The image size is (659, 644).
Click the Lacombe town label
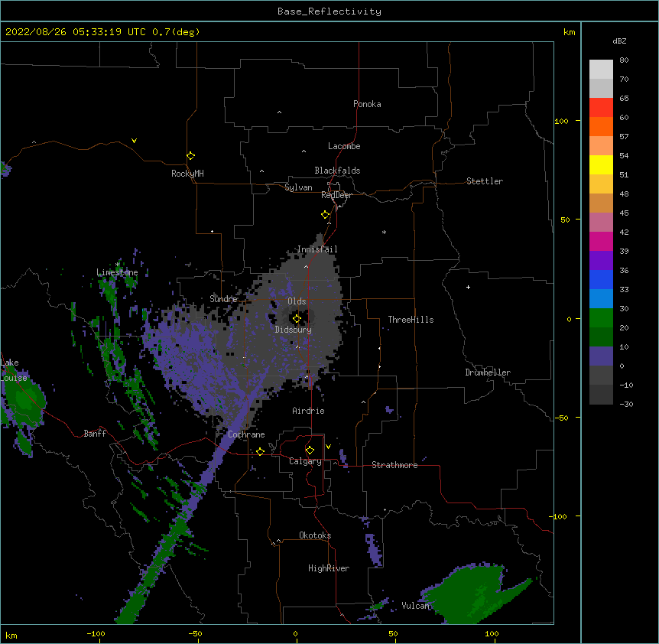click(344, 146)
